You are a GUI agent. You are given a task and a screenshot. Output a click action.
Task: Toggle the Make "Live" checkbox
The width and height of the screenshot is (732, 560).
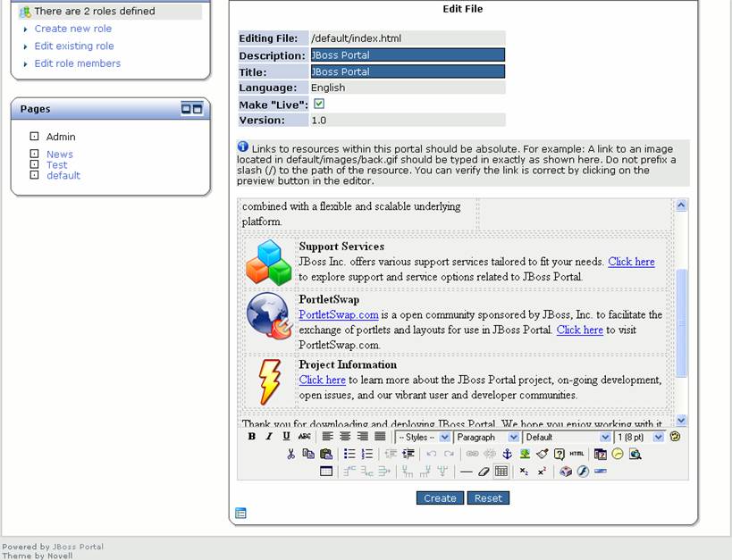tap(319, 104)
